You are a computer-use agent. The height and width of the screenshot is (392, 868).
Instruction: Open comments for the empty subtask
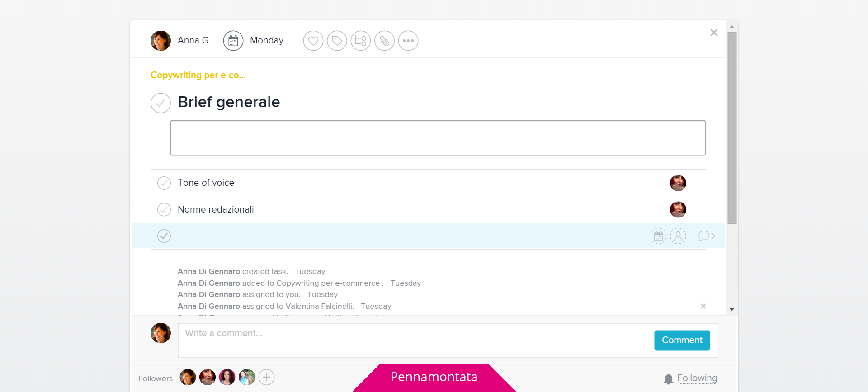706,236
